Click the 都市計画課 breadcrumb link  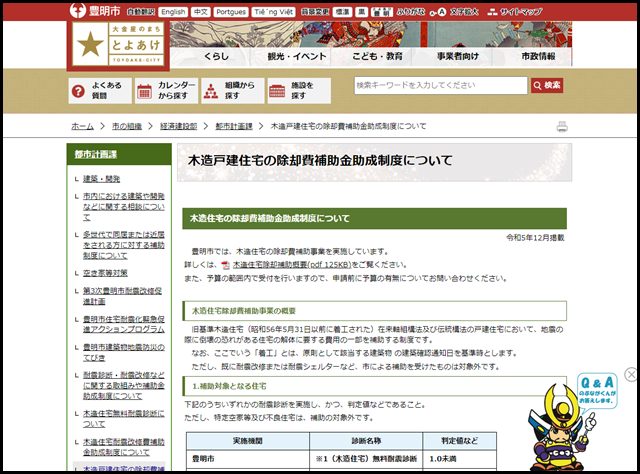[x=235, y=127]
